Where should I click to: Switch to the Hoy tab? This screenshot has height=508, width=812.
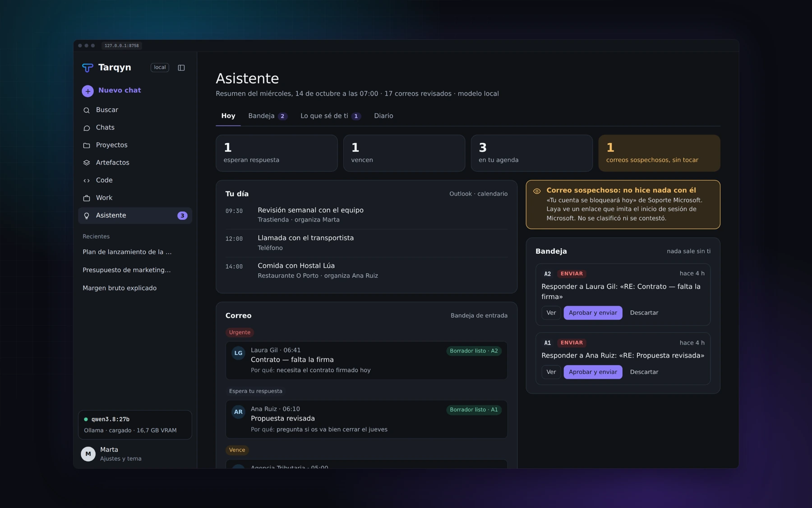pyautogui.click(x=228, y=116)
